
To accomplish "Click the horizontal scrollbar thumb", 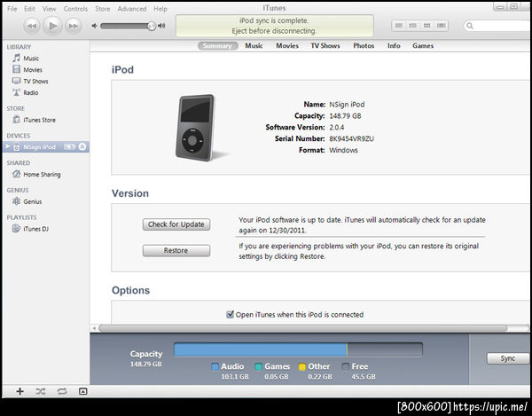I will tap(303, 328).
